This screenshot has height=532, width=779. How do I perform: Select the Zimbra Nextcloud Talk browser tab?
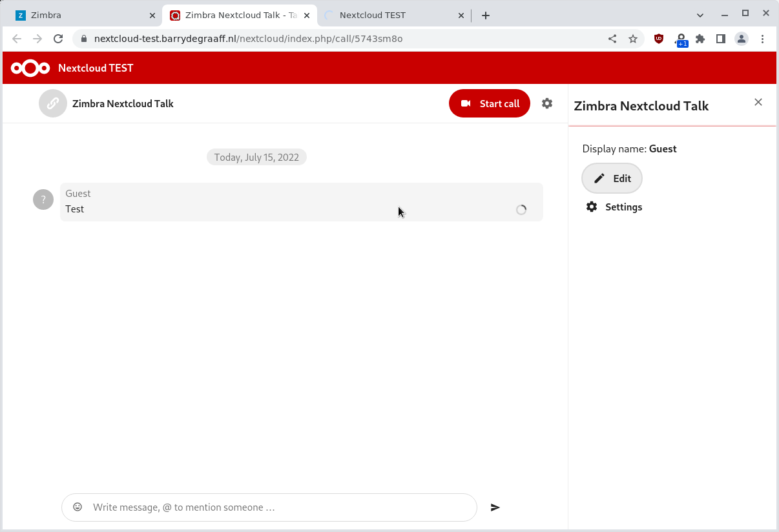pyautogui.click(x=241, y=15)
